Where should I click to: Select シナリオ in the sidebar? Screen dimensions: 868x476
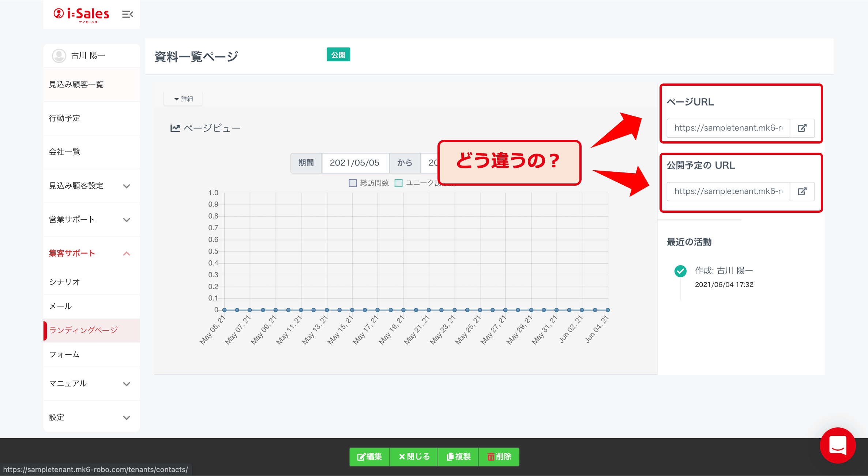point(64,282)
